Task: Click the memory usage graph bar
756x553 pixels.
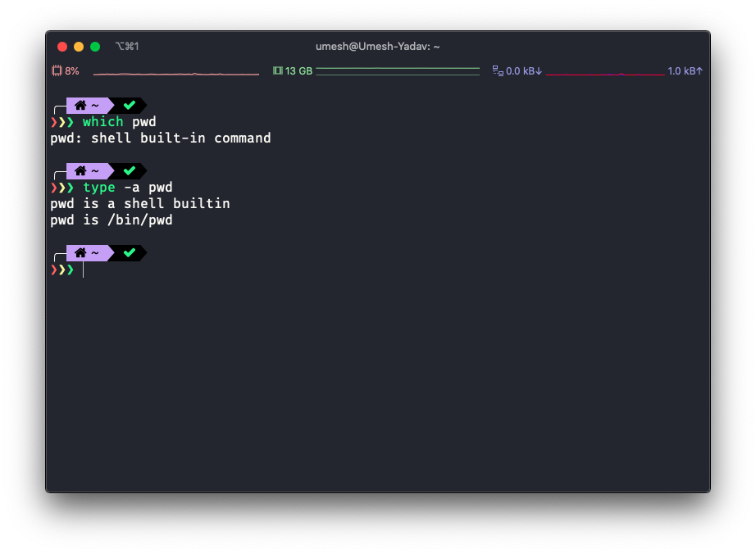Action: 397,71
